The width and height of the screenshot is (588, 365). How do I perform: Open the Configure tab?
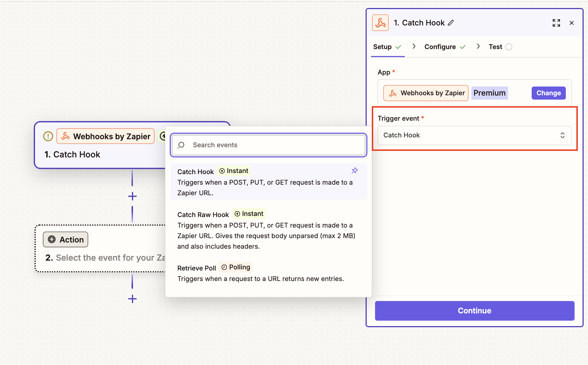point(445,47)
